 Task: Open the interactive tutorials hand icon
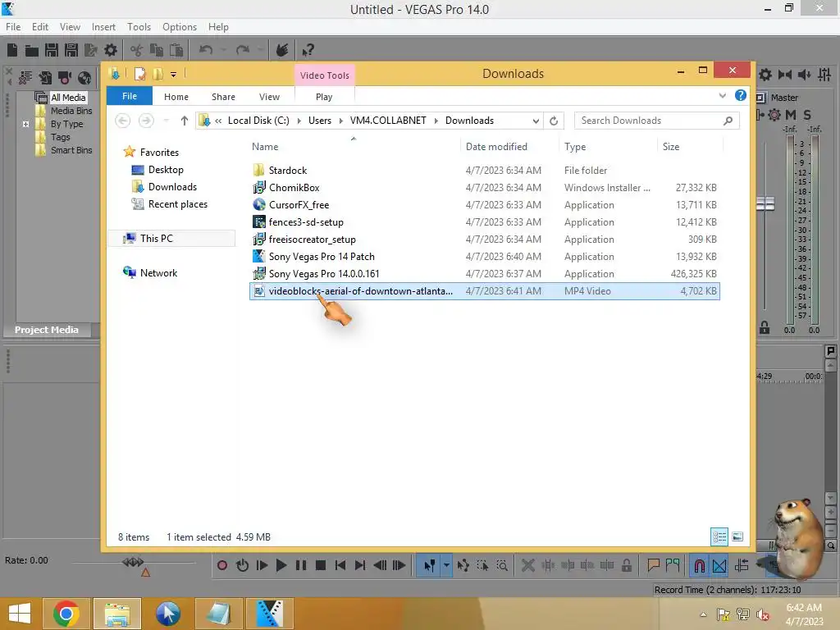click(282, 50)
